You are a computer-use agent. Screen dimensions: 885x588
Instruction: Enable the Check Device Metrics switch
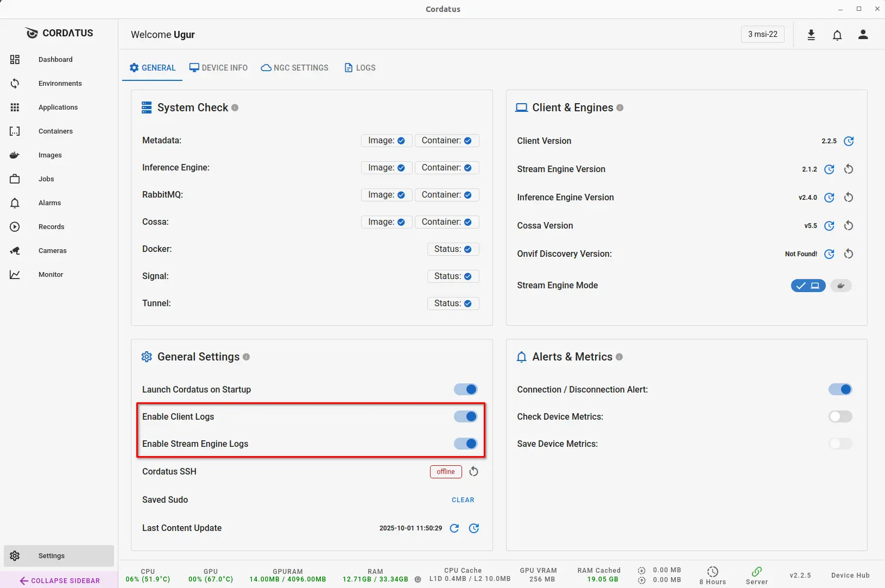point(840,416)
